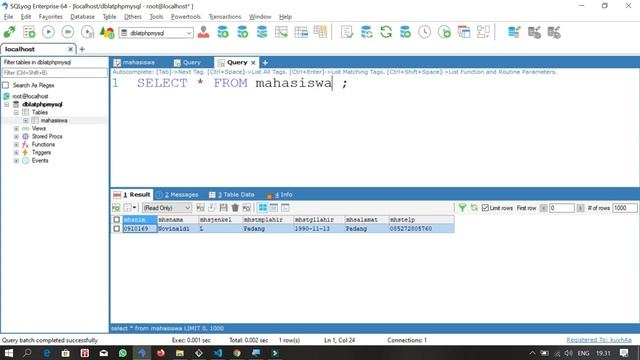Image resolution: width=640 pixels, height=360 pixels.
Task: Click the execute and edit result icon
Action: (x=87, y=32)
